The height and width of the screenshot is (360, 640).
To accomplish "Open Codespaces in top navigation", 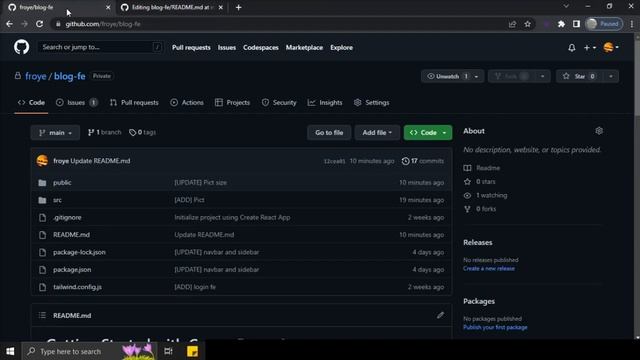I will point(261,48).
